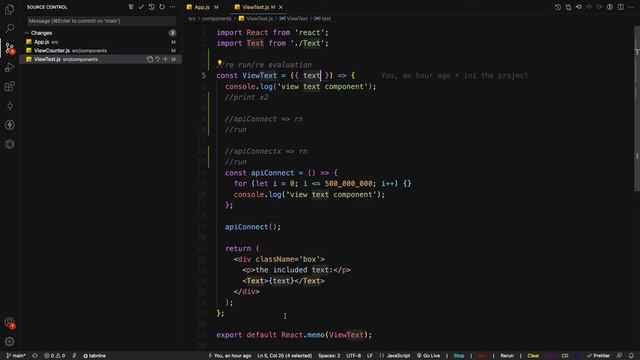Open the Run and Debug view
The width and height of the screenshot is (640, 360).
point(10,67)
